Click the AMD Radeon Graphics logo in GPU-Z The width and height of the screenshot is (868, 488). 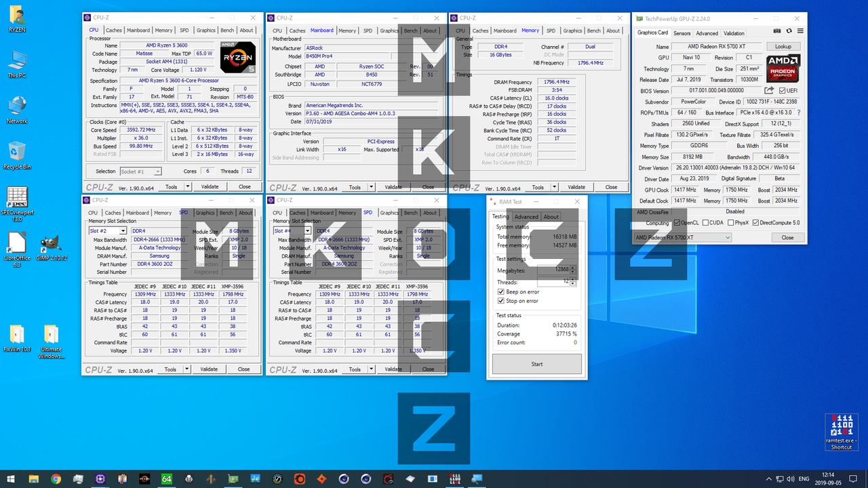(x=783, y=68)
